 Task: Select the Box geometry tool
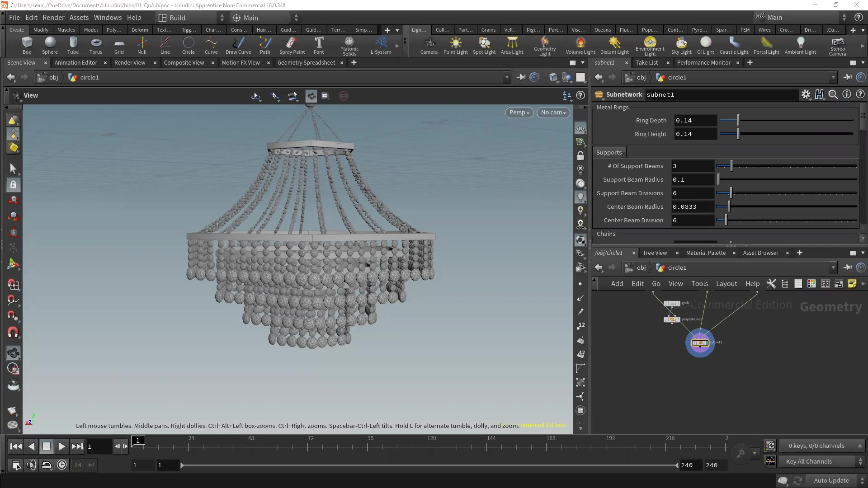(x=27, y=45)
